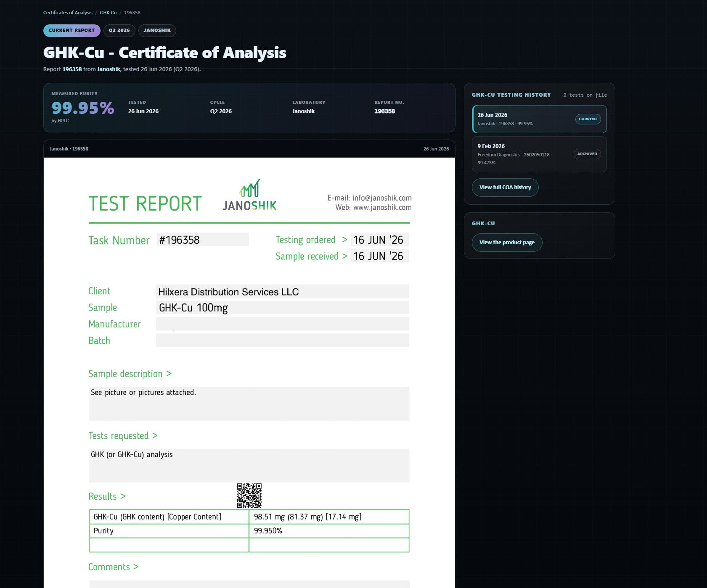
Task: Click the Results heading in the report
Action: click(107, 496)
